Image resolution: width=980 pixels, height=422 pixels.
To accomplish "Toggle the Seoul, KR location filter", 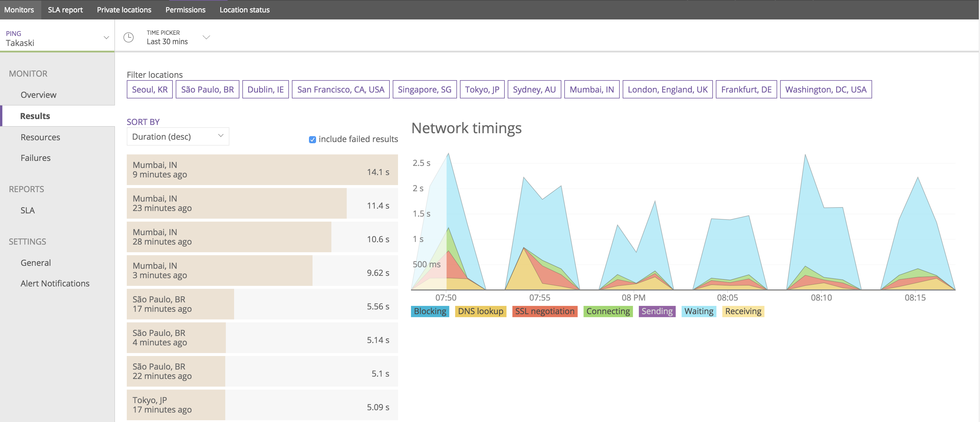I will (149, 89).
